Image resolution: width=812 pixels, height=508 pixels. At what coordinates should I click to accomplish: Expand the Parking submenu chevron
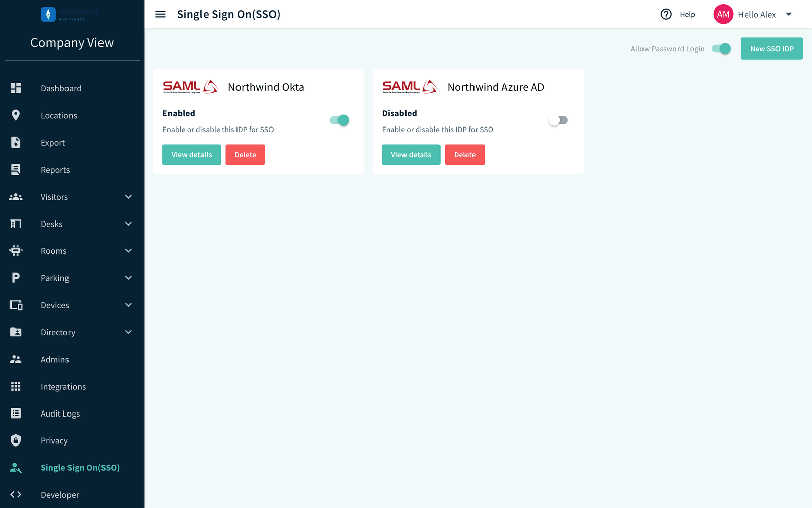(x=128, y=278)
